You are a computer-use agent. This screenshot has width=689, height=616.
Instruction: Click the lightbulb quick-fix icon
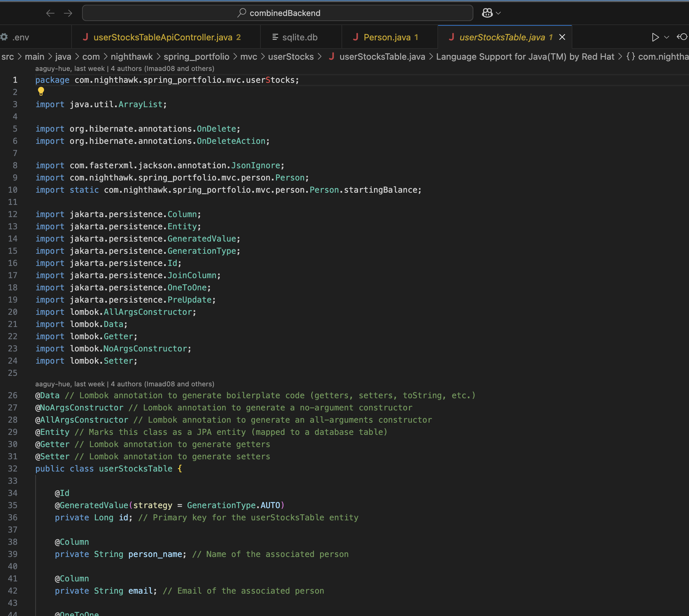pyautogui.click(x=41, y=91)
